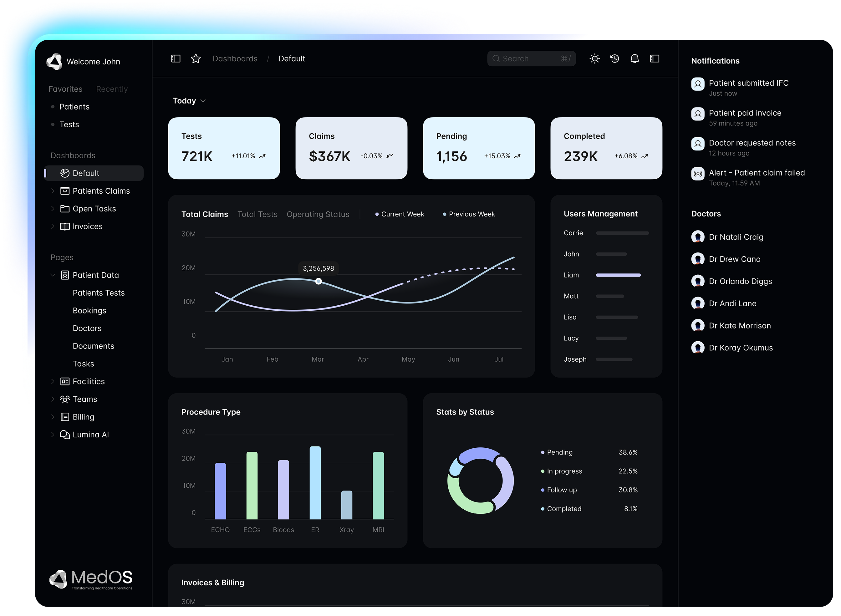Image resolution: width=841 pixels, height=616 pixels.
Task: Select the Operating Status chart tab
Action: [318, 214]
